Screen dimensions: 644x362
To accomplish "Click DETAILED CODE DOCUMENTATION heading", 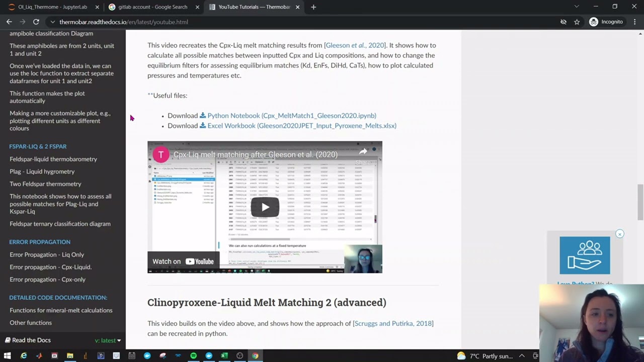I will pos(58,298).
